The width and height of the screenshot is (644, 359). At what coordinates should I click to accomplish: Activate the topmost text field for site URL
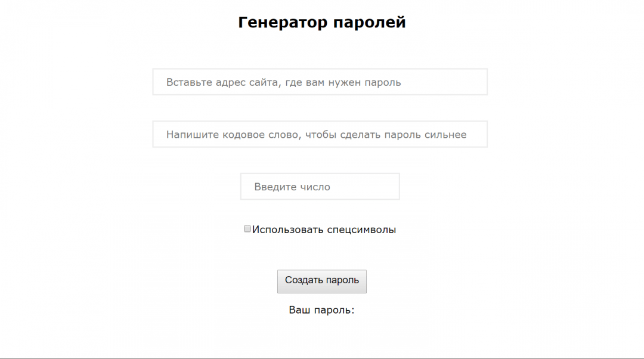(320, 82)
